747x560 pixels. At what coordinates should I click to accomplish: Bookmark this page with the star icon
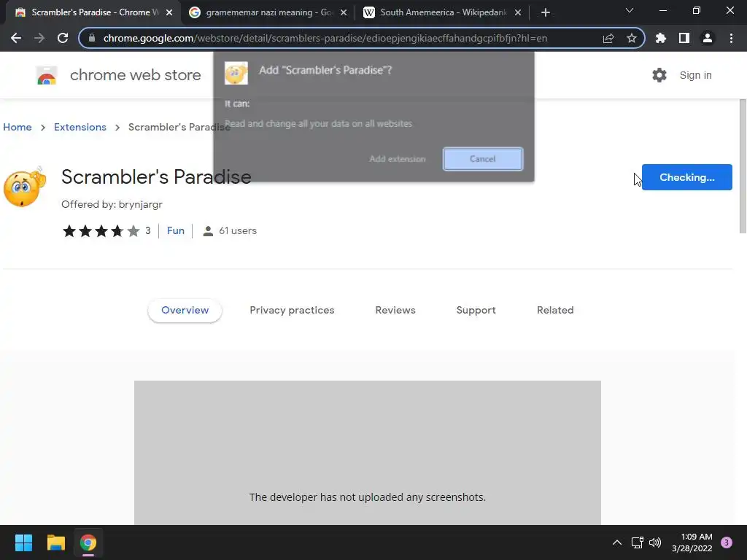632,38
